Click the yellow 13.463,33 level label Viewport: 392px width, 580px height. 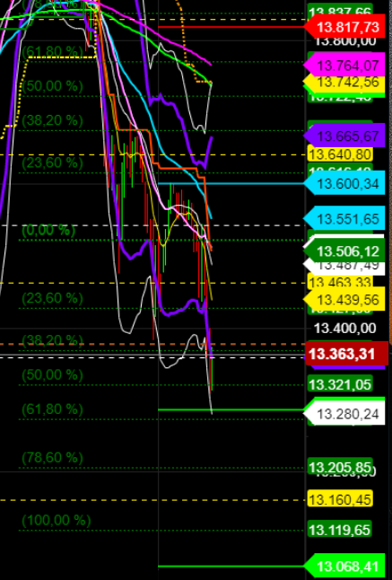[340, 283]
